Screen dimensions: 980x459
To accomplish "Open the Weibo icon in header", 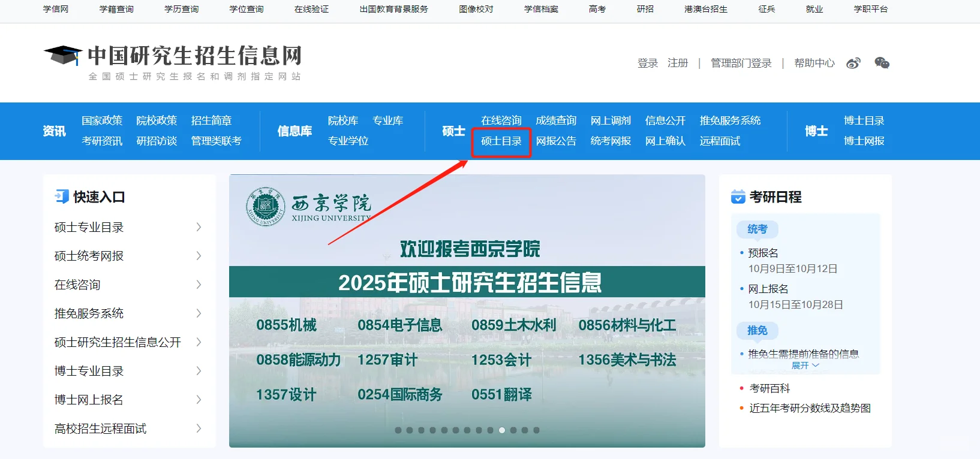I will click(x=853, y=63).
